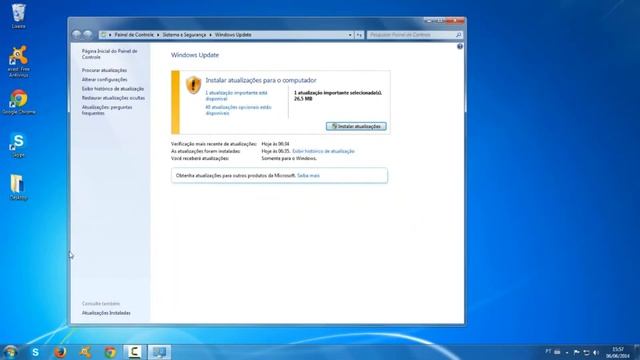Click the Instalar atualizações button
The height and width of the screenshot is (360, 640).
356,127
